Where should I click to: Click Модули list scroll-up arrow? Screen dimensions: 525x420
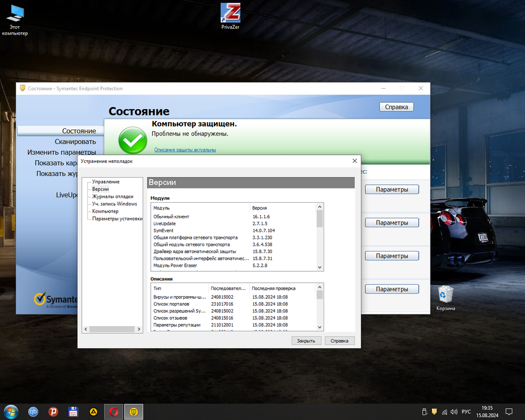point(320,207)
